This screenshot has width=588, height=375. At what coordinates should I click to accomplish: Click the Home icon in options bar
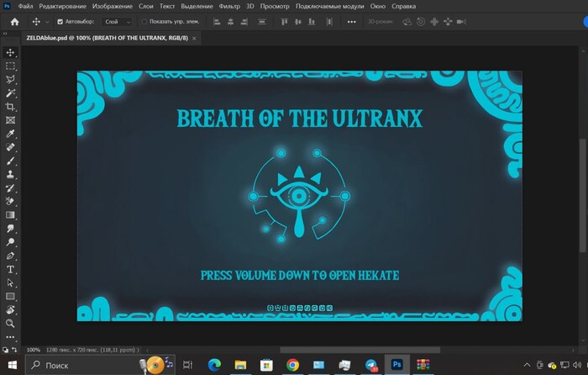(x=14, y=22)
